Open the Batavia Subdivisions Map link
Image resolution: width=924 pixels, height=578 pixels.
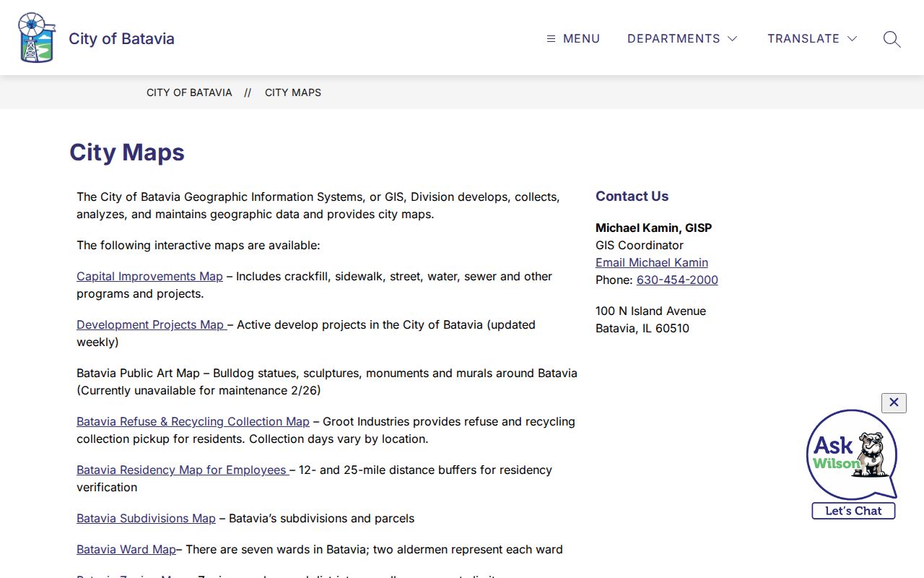146,519
